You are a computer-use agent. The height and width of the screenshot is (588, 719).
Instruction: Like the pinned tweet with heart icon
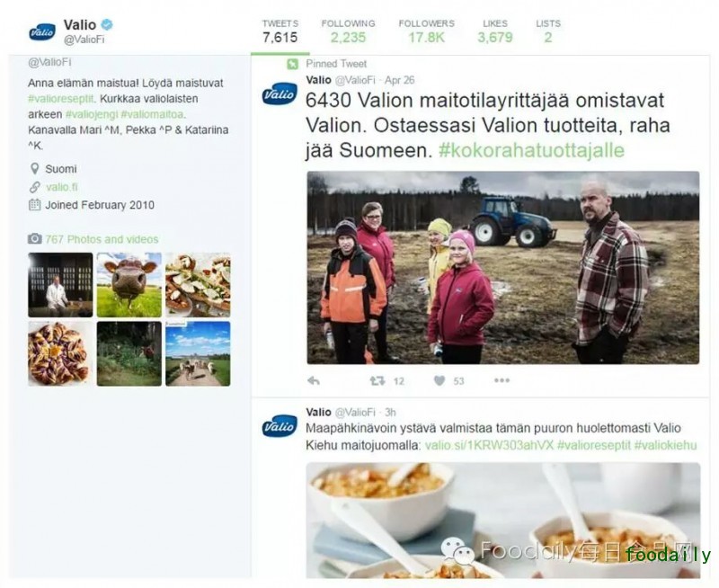pyautogui.click(x=439, y=380)
